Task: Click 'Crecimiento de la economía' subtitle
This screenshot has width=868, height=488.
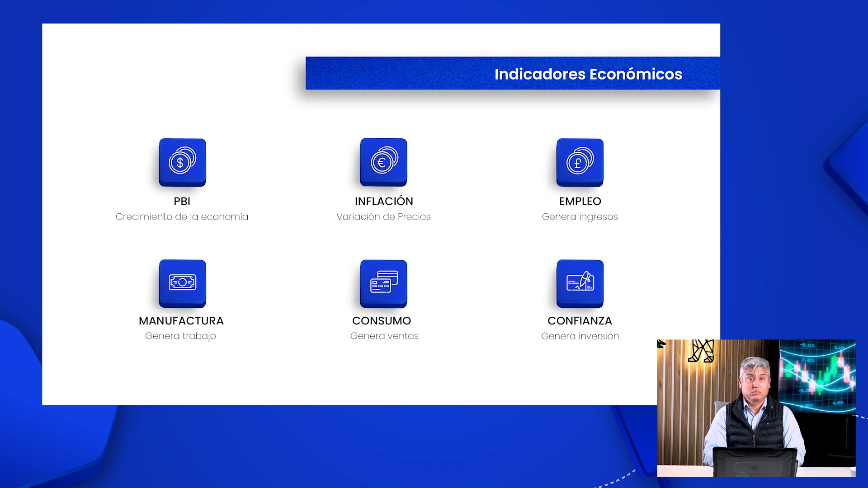Action: [182, 217]
